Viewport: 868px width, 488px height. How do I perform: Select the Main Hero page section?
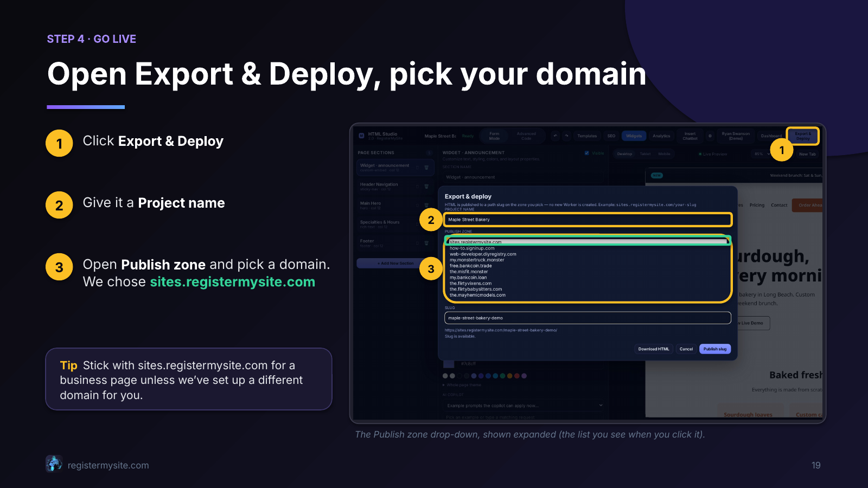click(x=395, y=206)
